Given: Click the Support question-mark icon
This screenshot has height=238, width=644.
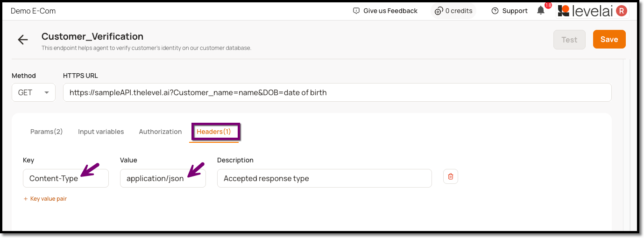Looking at the screenshot, I should point(495,11).
